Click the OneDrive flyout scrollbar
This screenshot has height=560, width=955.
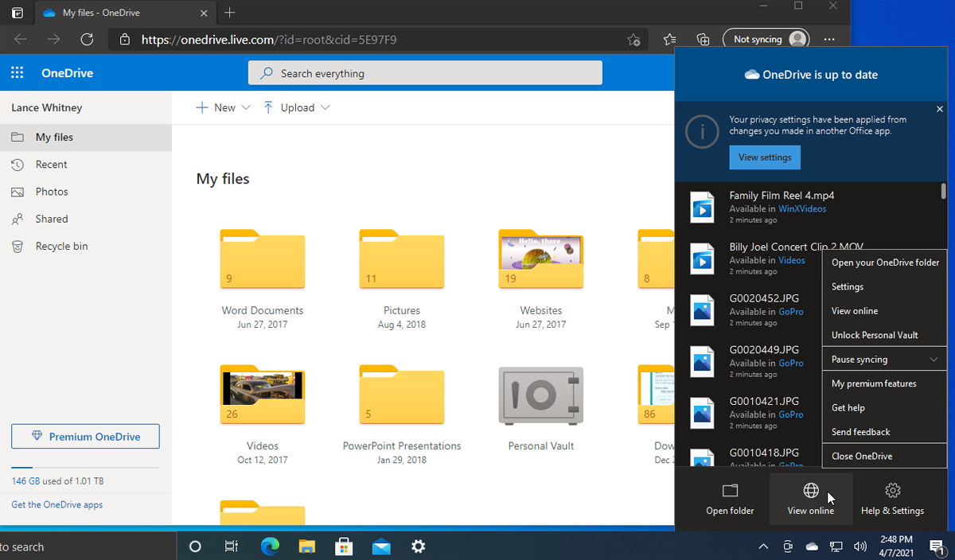click(x=944, y=191)
